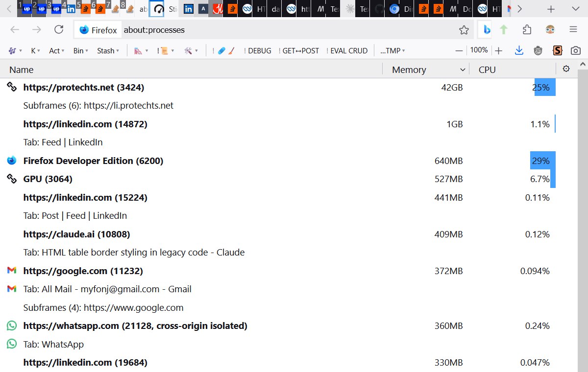
Task: Open a new tab with the plus button
Action: point(551,9)
